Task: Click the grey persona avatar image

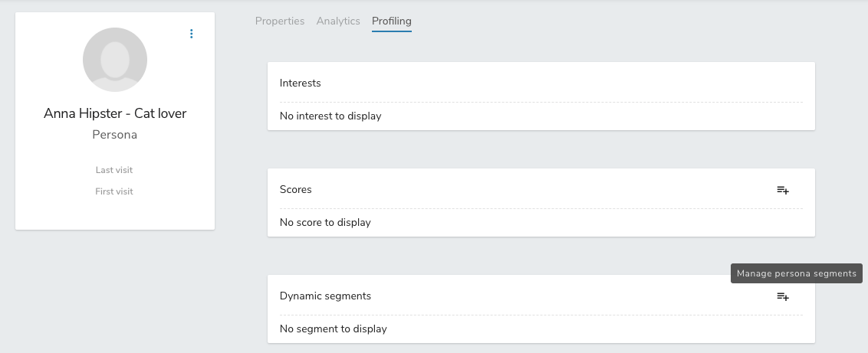Action: coord(115,60)
